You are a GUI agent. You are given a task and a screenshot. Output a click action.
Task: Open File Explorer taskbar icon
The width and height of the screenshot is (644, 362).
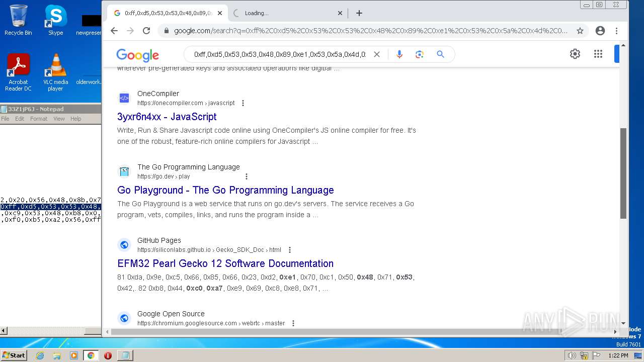tap(57, 355)
